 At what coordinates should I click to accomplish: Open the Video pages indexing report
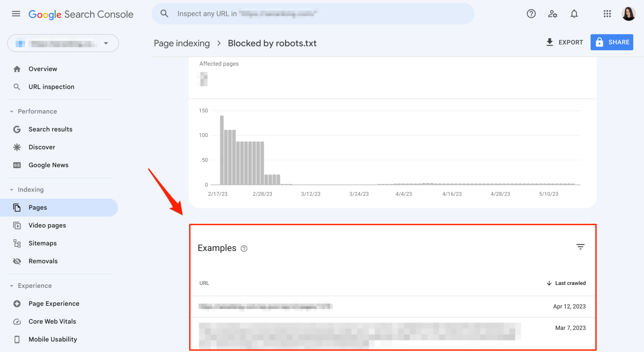[47, 225]
